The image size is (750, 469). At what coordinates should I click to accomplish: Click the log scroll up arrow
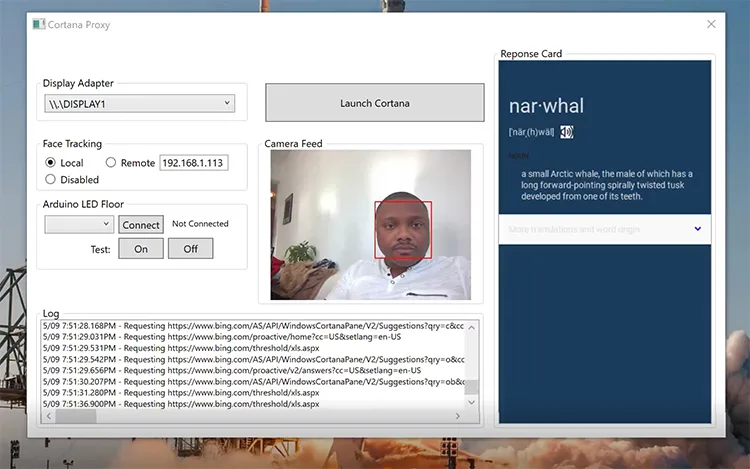pyautogui.click(x=472, y=327)
